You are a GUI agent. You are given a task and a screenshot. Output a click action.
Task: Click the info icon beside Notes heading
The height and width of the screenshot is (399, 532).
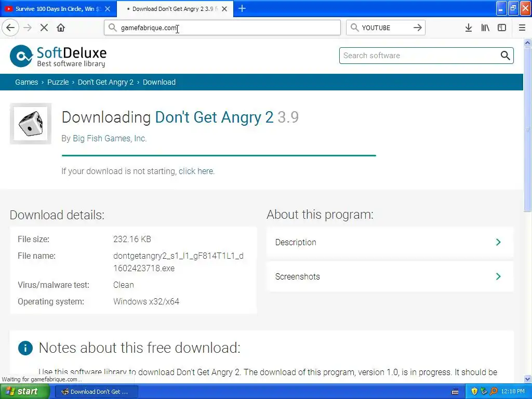25,348
